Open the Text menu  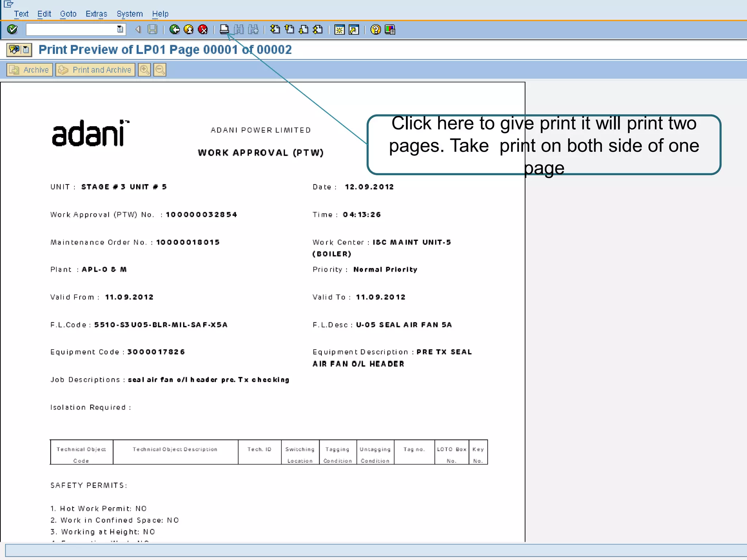21,14
